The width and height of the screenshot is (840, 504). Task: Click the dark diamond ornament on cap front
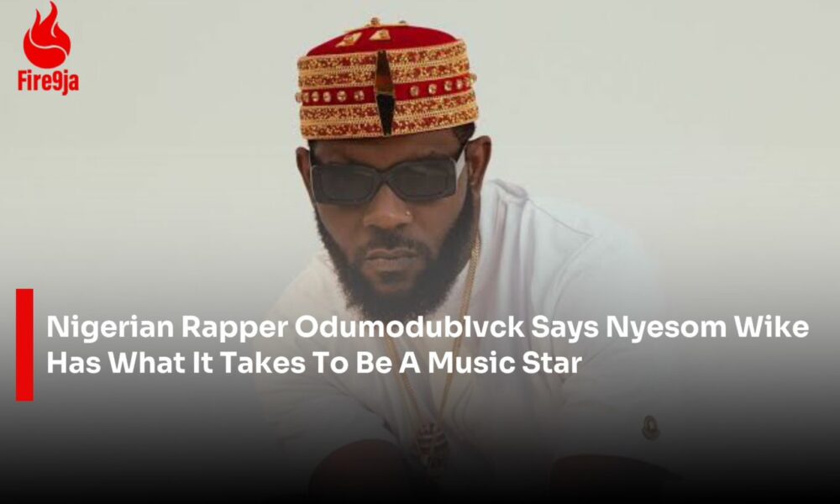[385, 92]
